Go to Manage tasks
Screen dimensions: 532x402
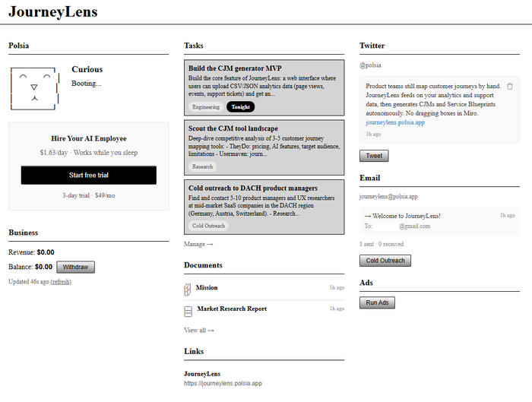coord(198,244)
